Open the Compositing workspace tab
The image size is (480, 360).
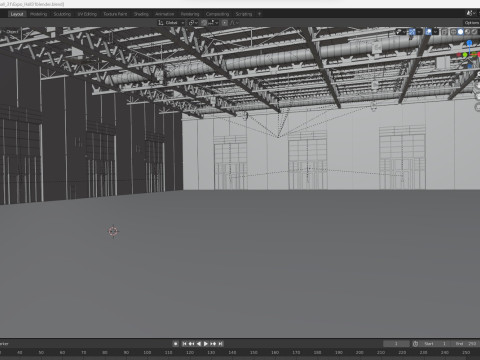[217, 14]
